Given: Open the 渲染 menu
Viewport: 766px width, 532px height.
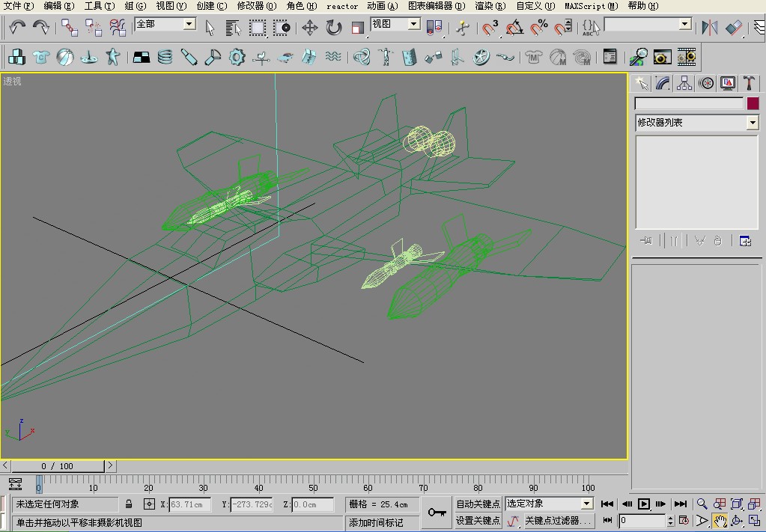Looking at the screenshot, I should pyautogui.click(x=490, y=6).
